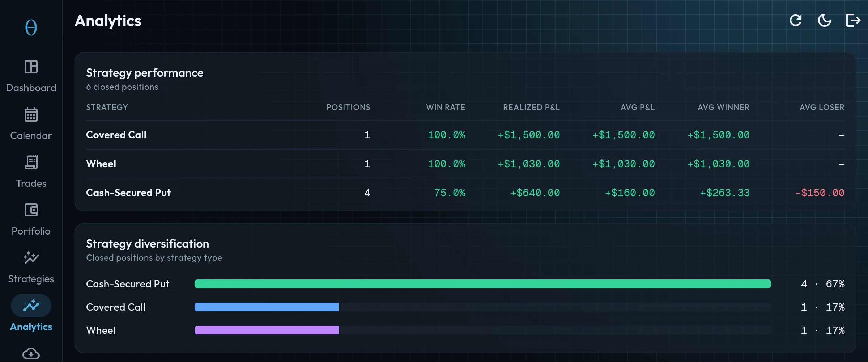This screenshot has width=868, height=362.
Task: Click the green Cash-Secured Put bar
Action: pyautogui.click(x=483, y=284)
